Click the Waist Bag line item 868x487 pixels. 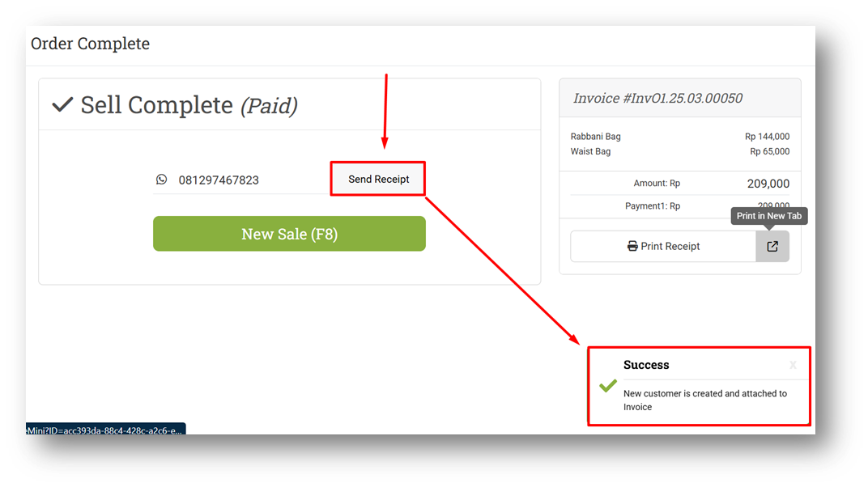(590, 151)
